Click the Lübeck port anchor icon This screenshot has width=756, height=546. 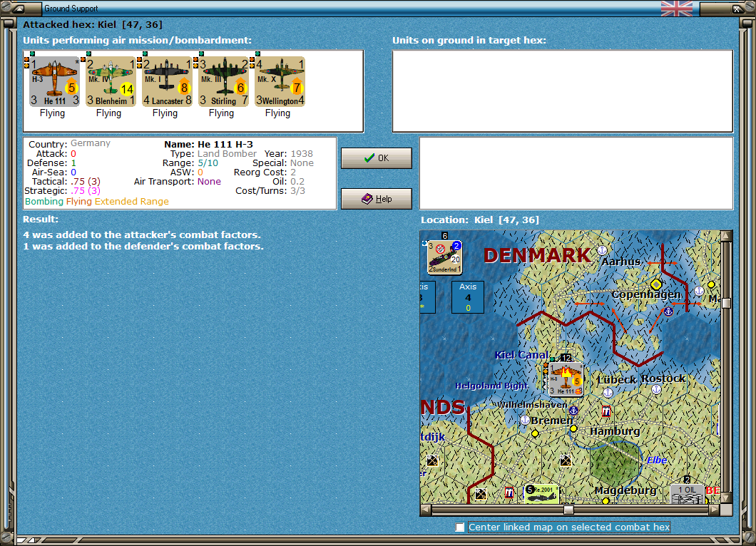608,393
